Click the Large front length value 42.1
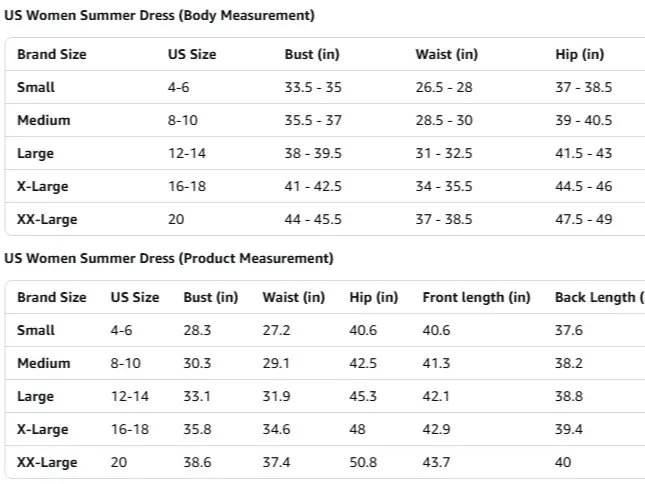The height and width of the screenshot is (484, 645). pos(437,396)
